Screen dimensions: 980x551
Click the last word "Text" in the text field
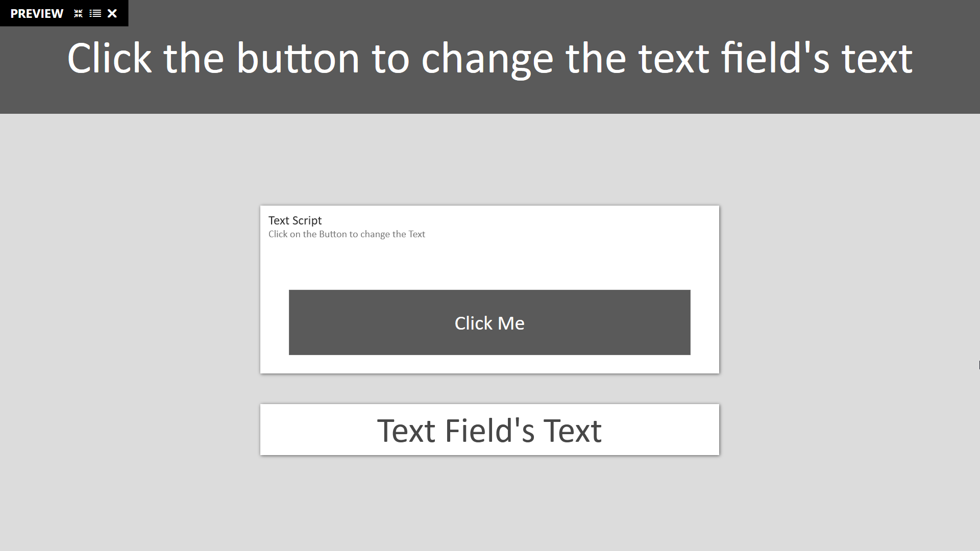coord(572,431)
